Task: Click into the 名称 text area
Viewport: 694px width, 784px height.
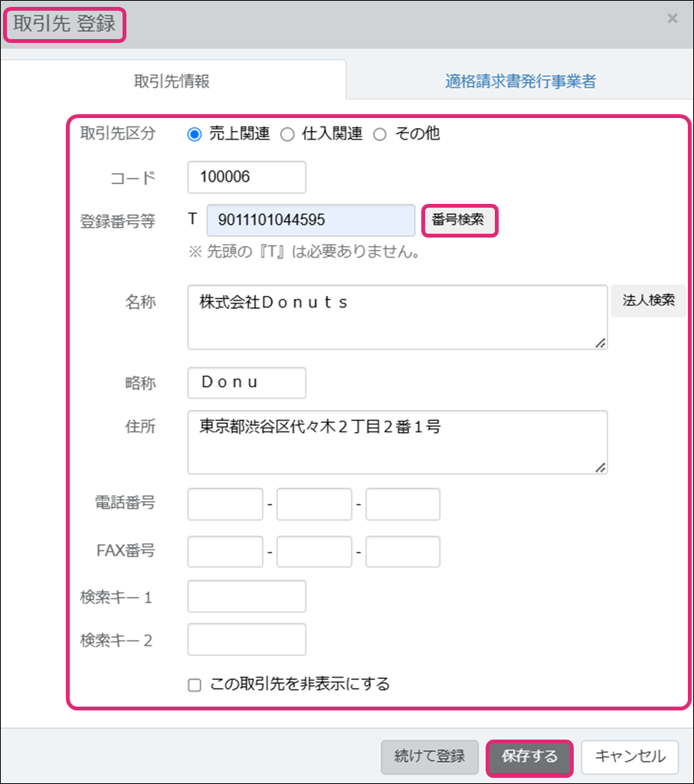Action: click(397, 317)
